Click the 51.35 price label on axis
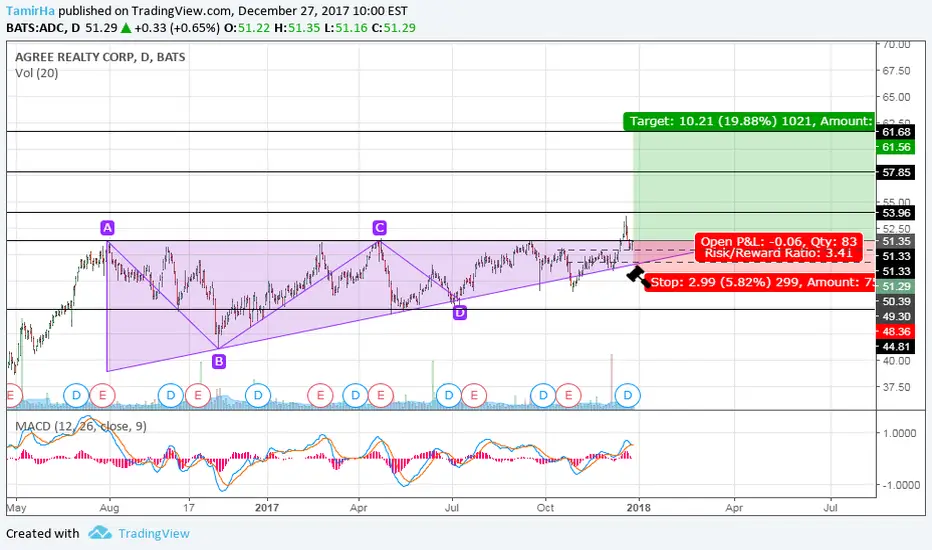The height and width of the screenshot is (550, 932). coord(896,241)
